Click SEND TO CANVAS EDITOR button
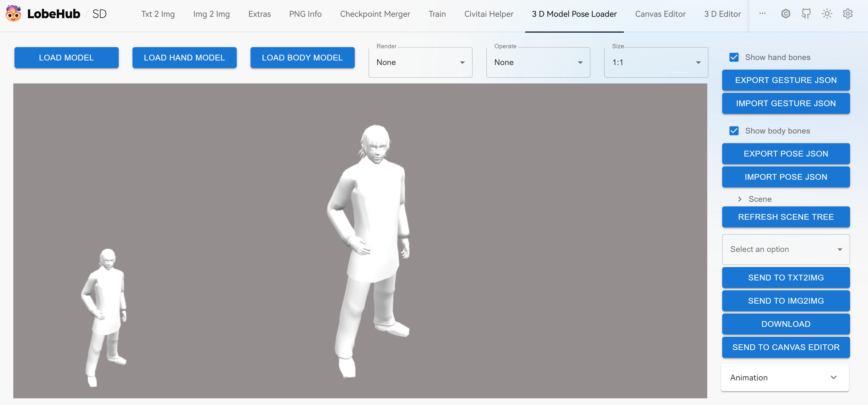Viewport: 868px width, 405px height. click(785, 347)
